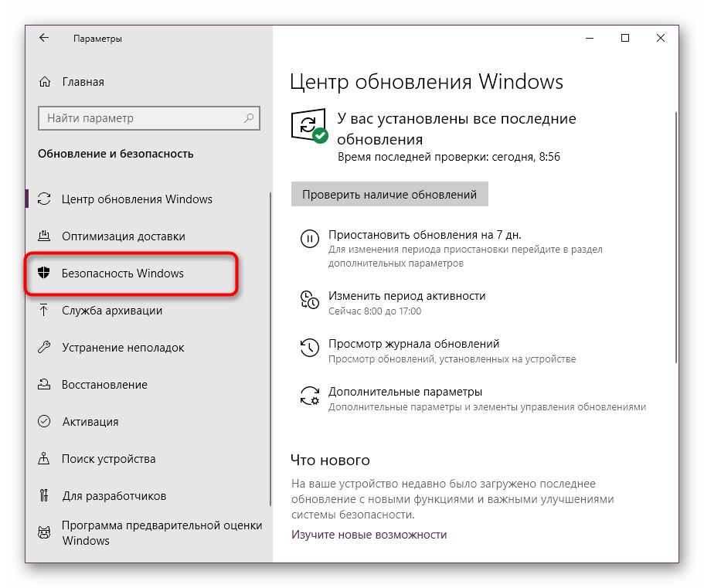Click the home icon beside Главная
This screenshot has height=588, width=704.
(x=45, y=82)
